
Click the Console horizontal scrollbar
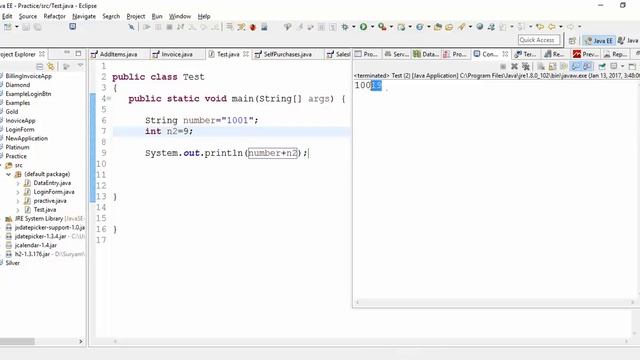[x=495, y=302]
